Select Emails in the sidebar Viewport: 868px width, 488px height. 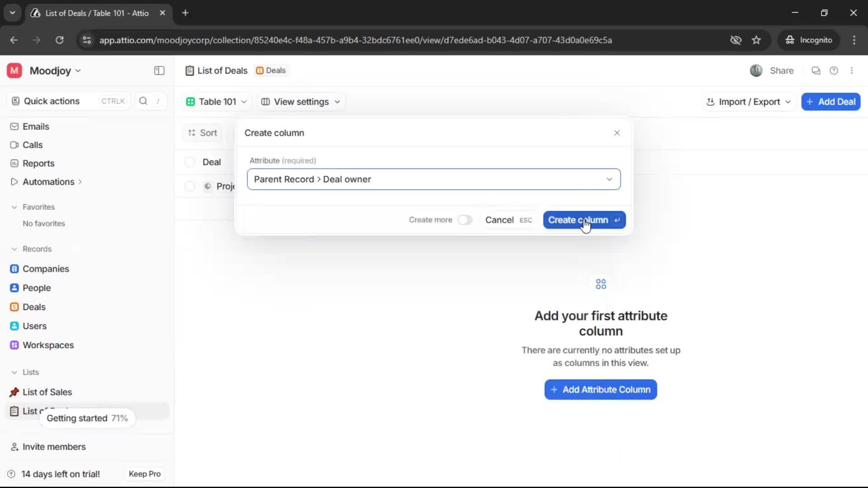click(36, 127)
